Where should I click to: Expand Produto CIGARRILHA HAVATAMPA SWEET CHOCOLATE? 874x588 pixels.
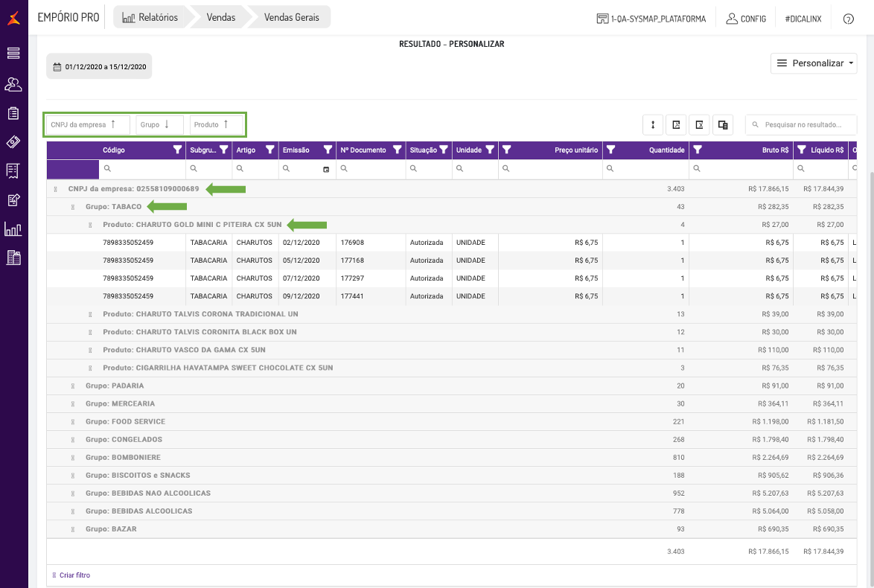[90, 368]
